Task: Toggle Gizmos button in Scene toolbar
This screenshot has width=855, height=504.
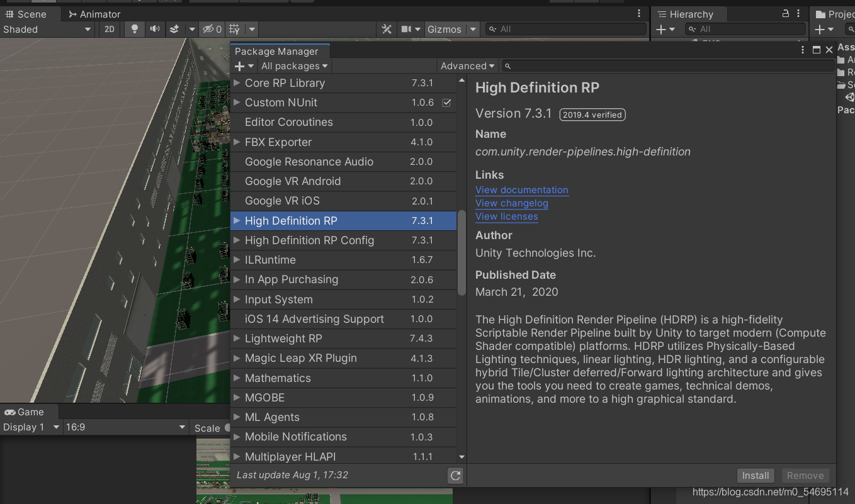Action: click(444, 29)
